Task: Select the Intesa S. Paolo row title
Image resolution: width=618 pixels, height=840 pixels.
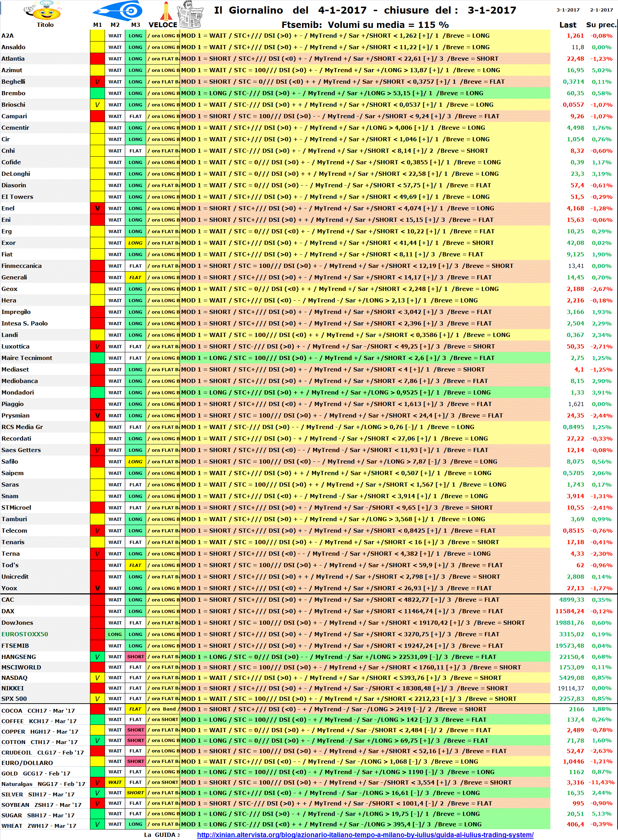Action: [25, 323]
